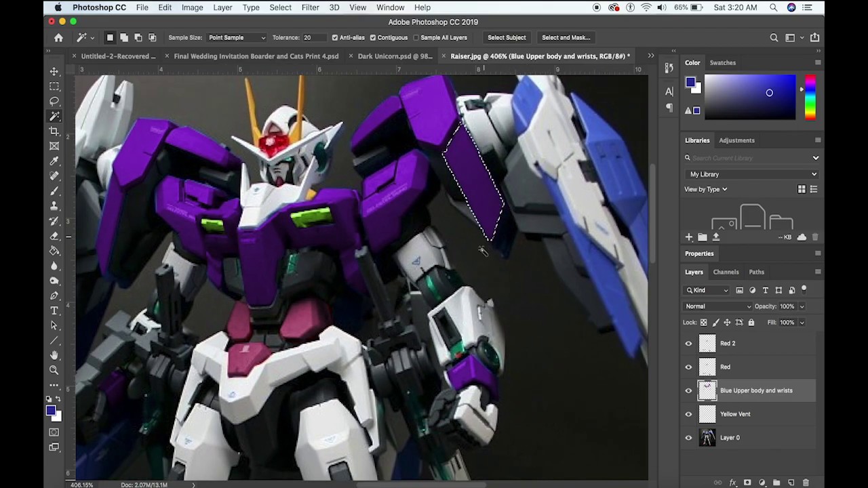Choose Add to selection mode icon
Viewport: 868px width, 488px height.
pos(124,38)
